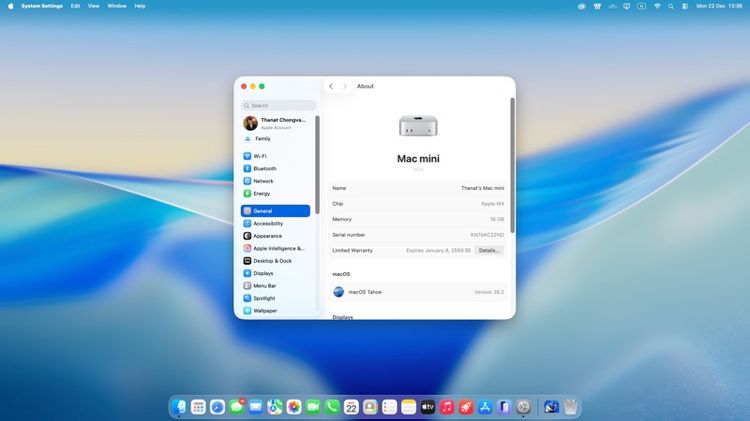Click the Version 26.2 text
This screenshot has height=421, width=750.
pyautogui.click(x=489, y=292)
